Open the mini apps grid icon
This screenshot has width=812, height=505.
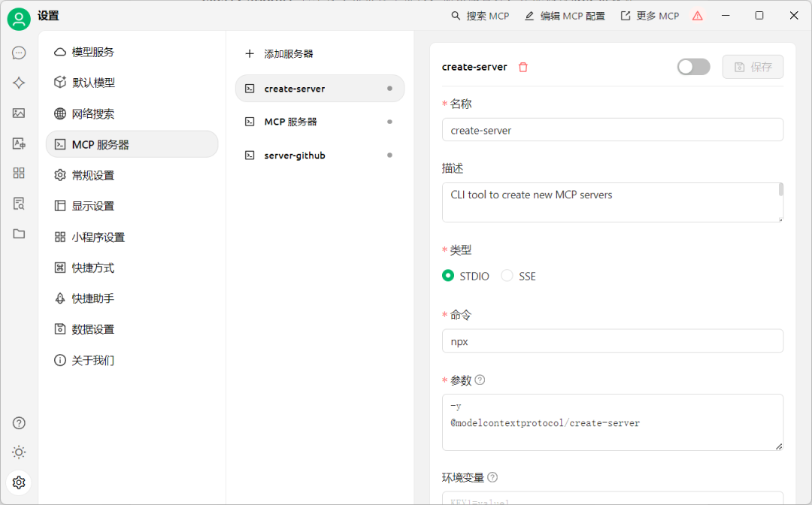coord(19,173)
